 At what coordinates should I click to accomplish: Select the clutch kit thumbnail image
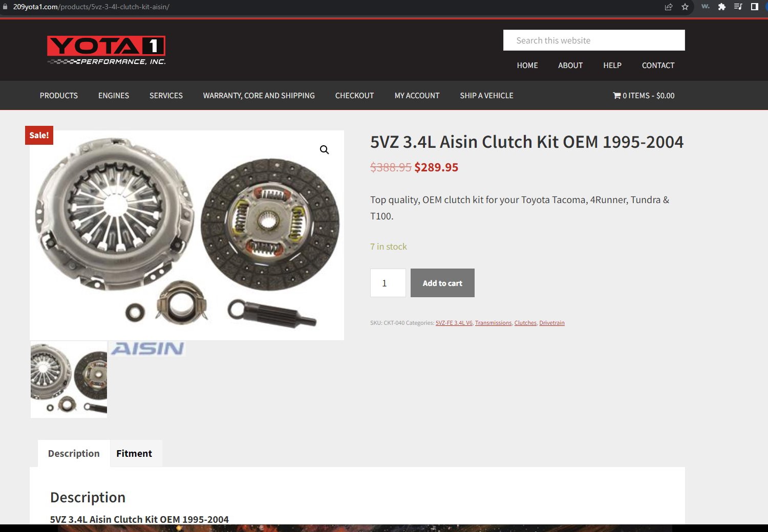click(69, 380)
